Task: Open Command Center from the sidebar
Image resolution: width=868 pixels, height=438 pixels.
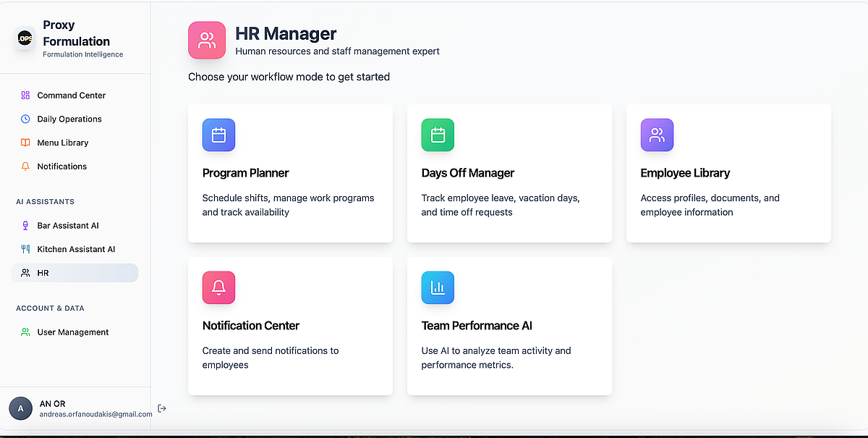Action: tap(71, 96)
